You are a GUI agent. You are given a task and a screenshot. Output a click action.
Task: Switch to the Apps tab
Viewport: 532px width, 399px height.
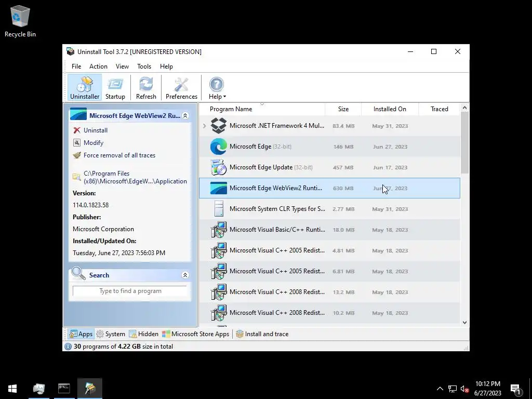[x=81, y=334]
